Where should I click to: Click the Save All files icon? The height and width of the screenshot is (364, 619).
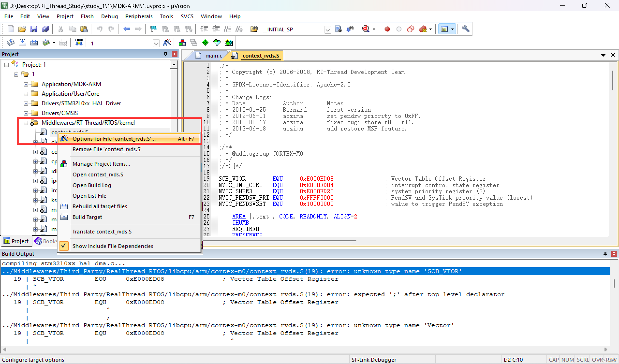(45, 29)
